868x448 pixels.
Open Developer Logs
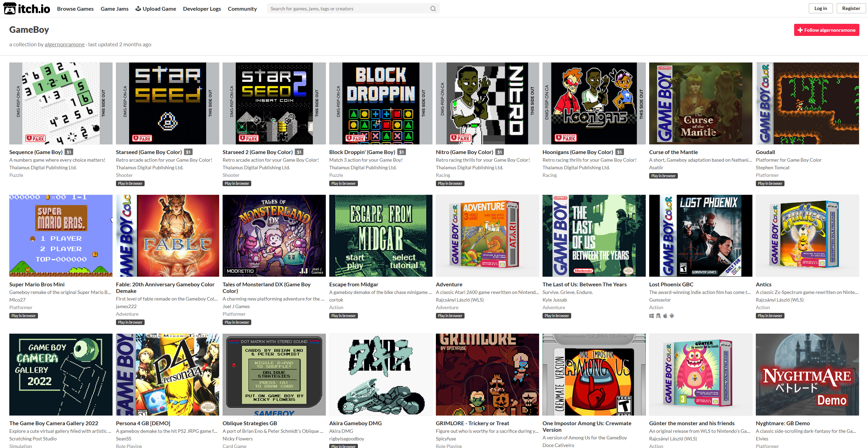point(202,9)
